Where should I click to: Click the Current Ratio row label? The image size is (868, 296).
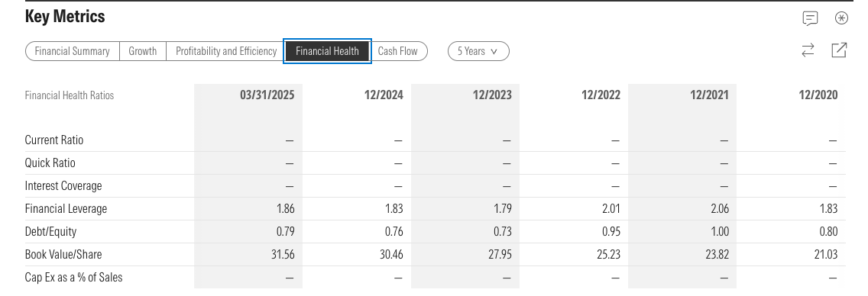[54, 140]
